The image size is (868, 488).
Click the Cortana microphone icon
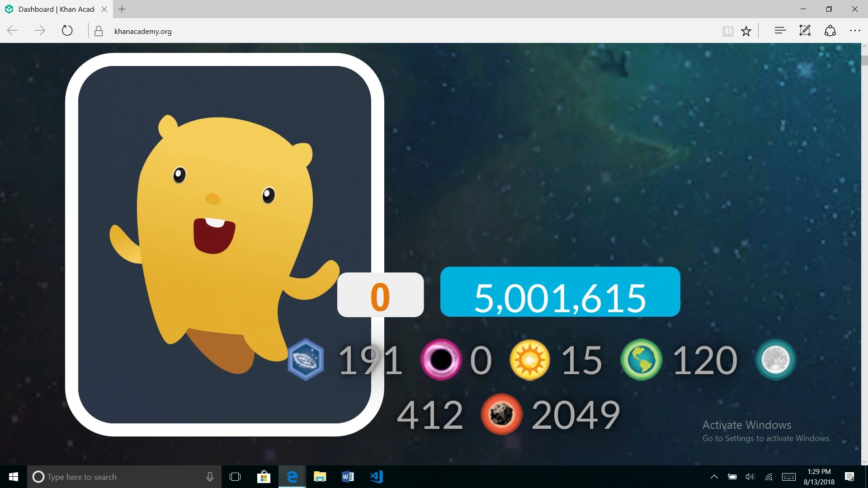tap(210, 477)
